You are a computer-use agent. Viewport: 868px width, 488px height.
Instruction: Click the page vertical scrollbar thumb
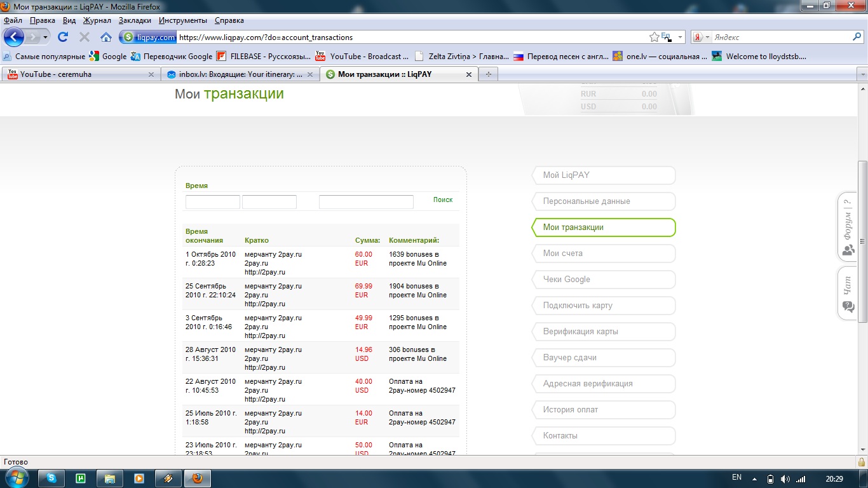862,240
